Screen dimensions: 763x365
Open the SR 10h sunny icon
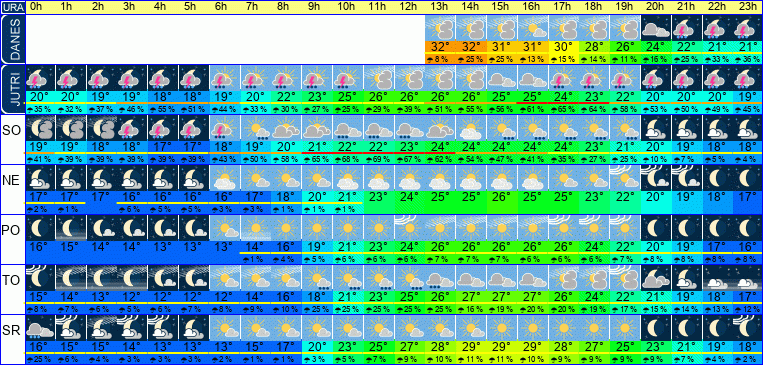(x=348, y=328)
